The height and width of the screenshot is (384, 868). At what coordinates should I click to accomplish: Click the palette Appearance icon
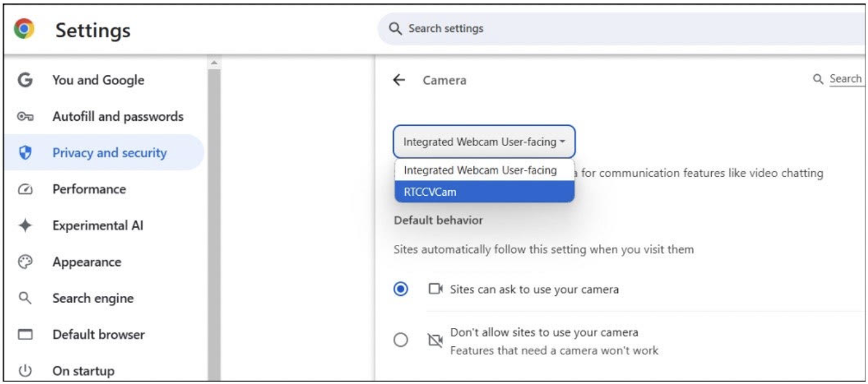(25, 262)
